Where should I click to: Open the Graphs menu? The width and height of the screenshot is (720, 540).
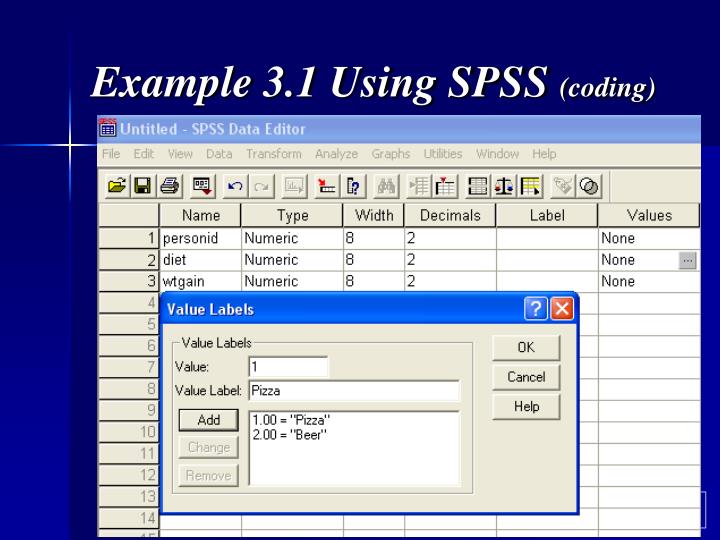[x=391, y=154]
